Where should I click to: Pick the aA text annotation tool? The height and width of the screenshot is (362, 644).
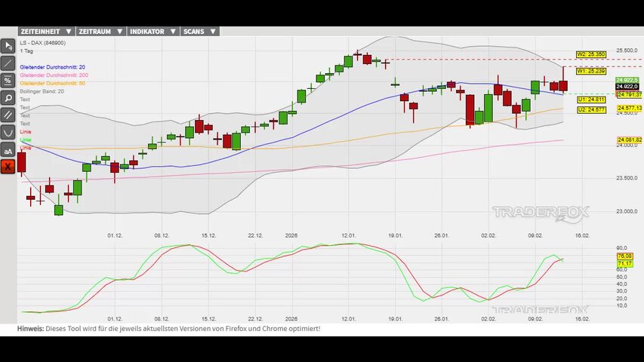coord(8,150)
